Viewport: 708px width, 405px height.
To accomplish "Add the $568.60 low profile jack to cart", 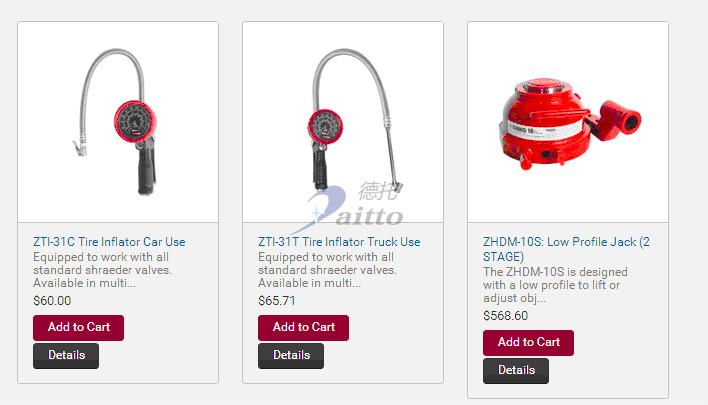I will pos(528,343).
